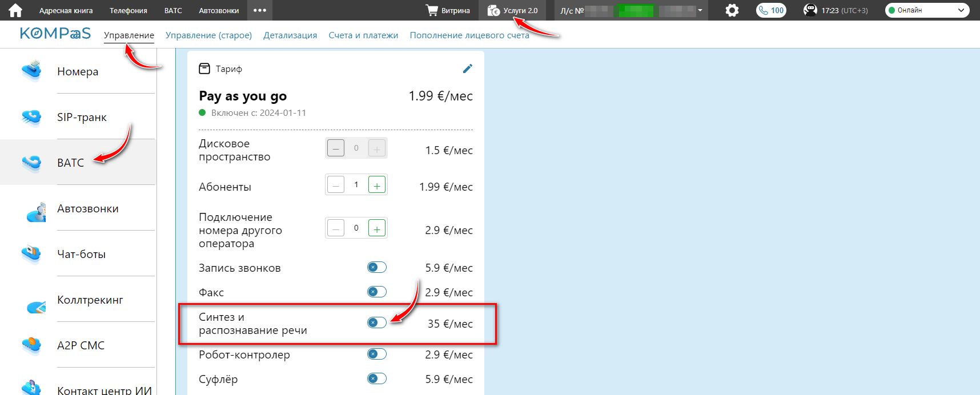This screenshot has height=395, width=980.
Task: Click the ВАТС sidebar icon
Action: 32,163
